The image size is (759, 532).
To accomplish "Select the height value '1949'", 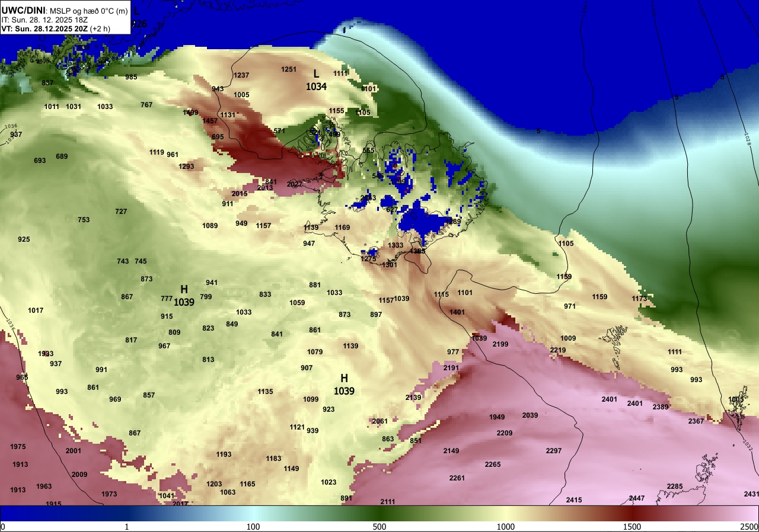I will point(497,417).
